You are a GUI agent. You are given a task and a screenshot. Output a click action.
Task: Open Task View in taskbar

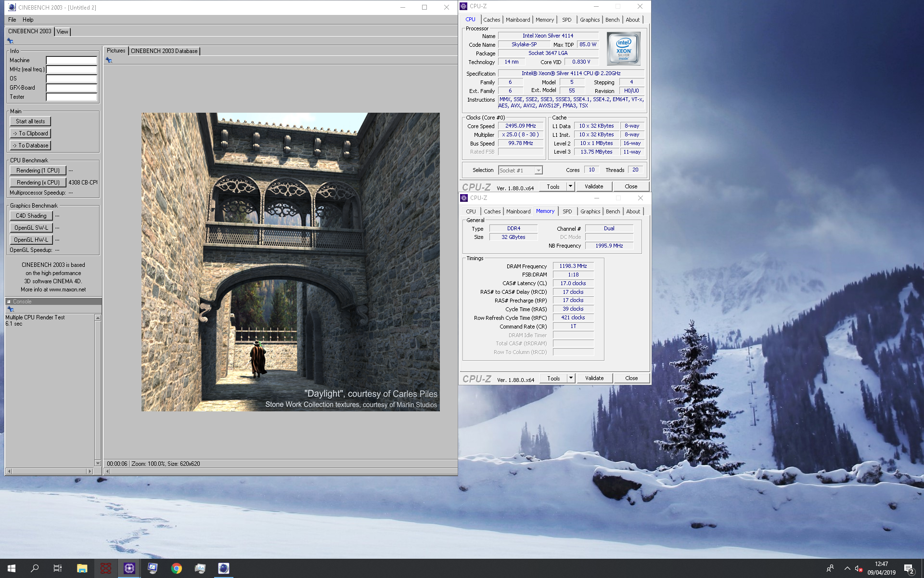(58, 568)
